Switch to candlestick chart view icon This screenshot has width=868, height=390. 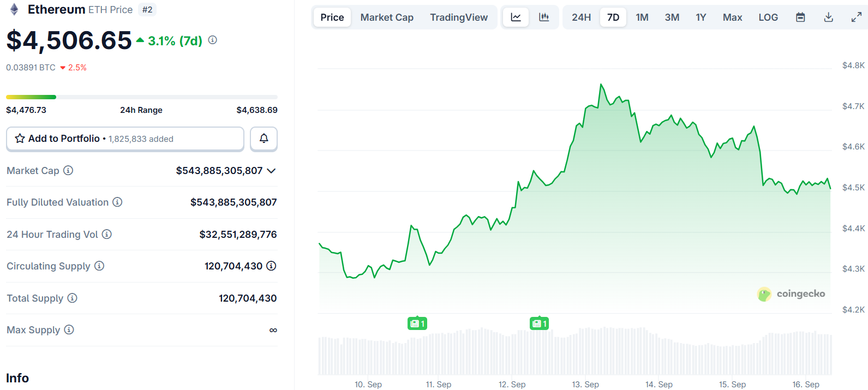pyautogui.click(x=544, y=17)
